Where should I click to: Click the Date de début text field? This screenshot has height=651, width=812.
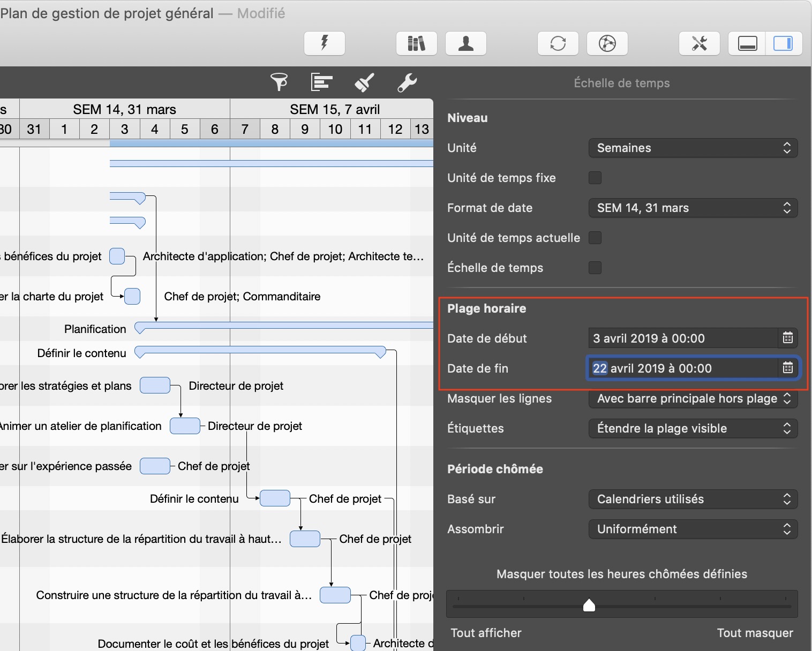click(682, 338)
